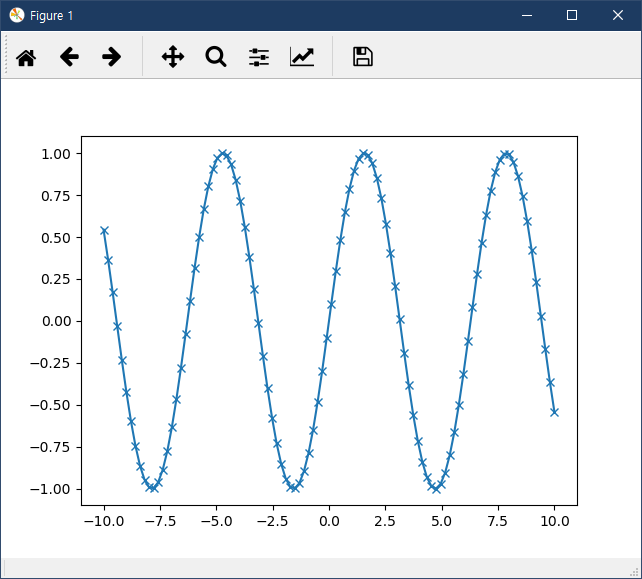Click the y-axis label −1.00
The height and width of the screenshot is (579, 642).
[x=50, y=489]
